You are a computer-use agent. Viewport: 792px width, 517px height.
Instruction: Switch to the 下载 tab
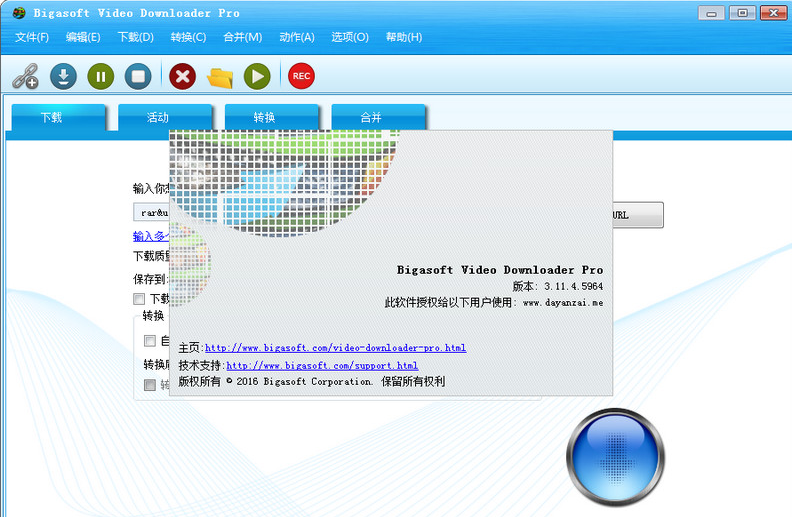coord(59,117)
